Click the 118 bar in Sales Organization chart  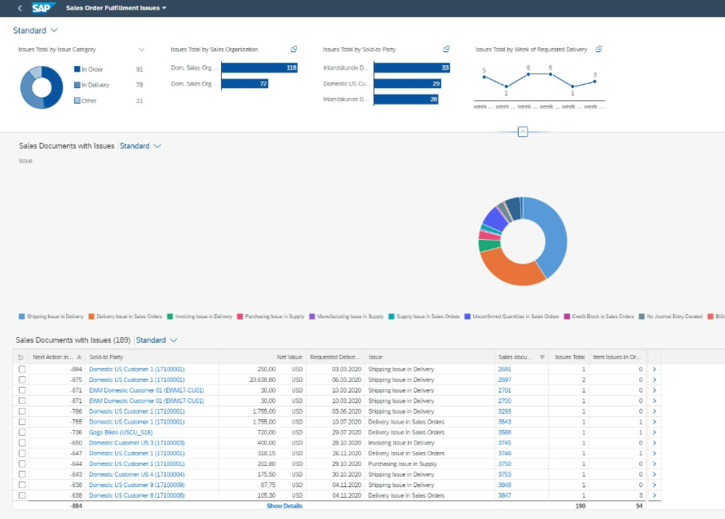click(x=259, y=68)
